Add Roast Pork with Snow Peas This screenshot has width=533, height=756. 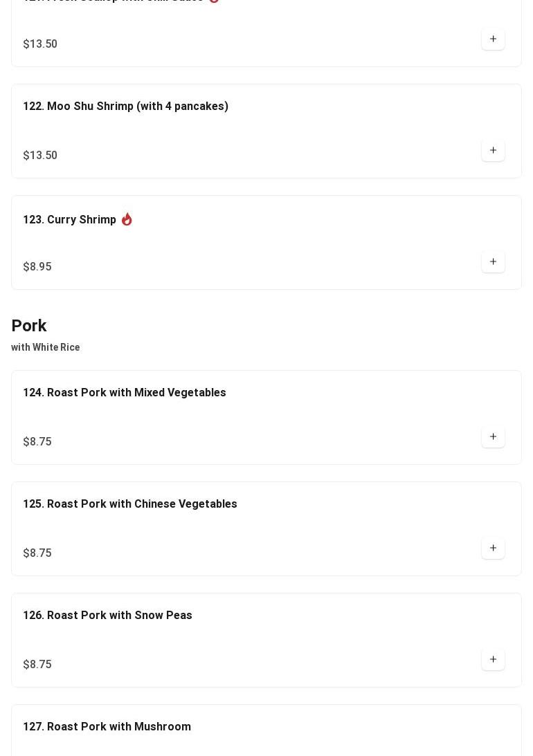pyautogui.click(x=493, y=659)
